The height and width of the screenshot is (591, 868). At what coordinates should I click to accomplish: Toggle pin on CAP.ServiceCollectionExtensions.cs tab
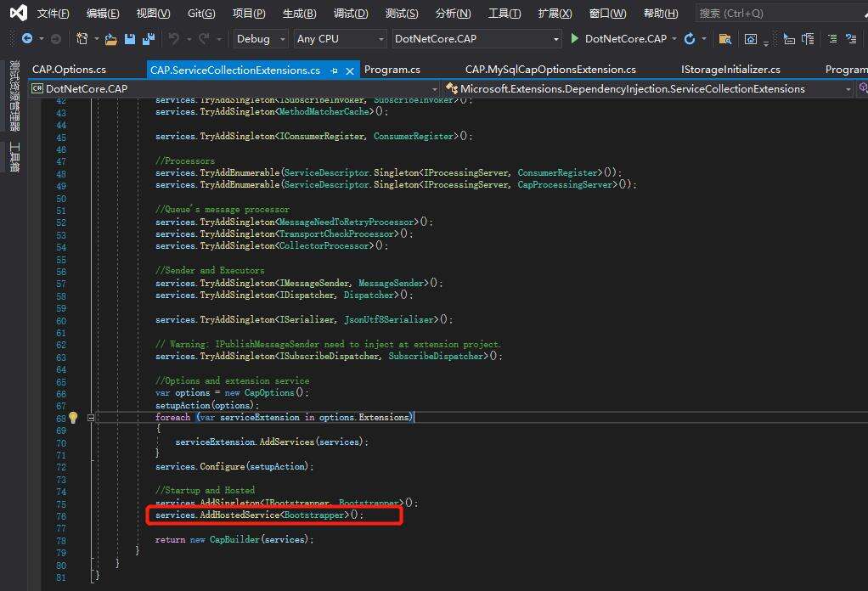334,70
